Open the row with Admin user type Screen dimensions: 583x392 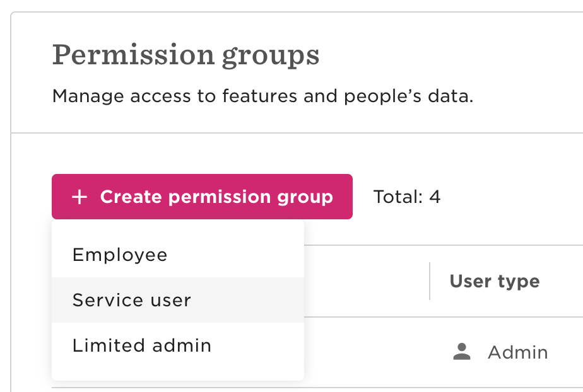500,352
